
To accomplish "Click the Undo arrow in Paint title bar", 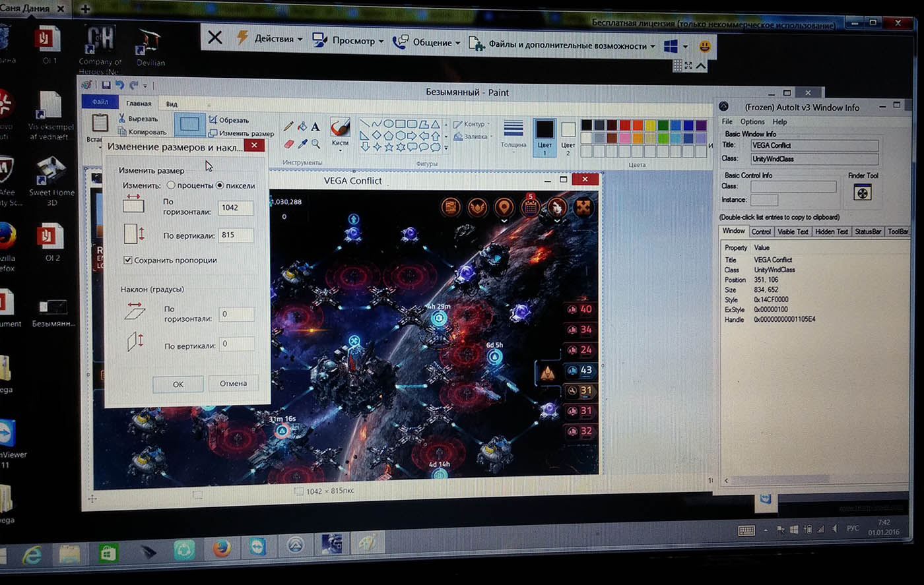I will pos(119,85).
